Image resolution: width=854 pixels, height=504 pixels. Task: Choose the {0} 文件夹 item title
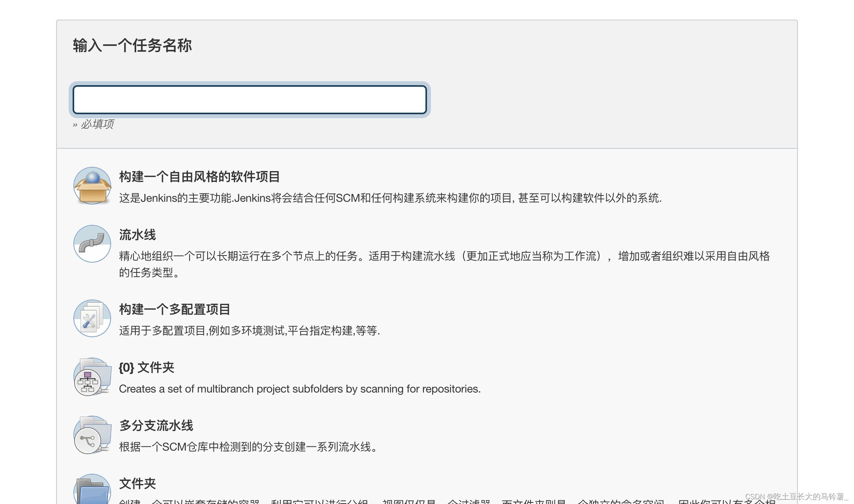click(x=146, y=367)
